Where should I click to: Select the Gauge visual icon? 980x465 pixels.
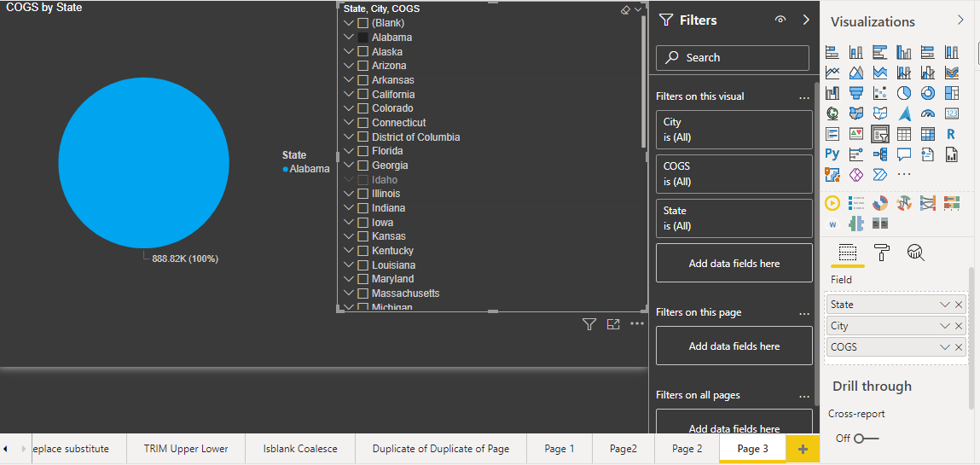click(928, 113)
